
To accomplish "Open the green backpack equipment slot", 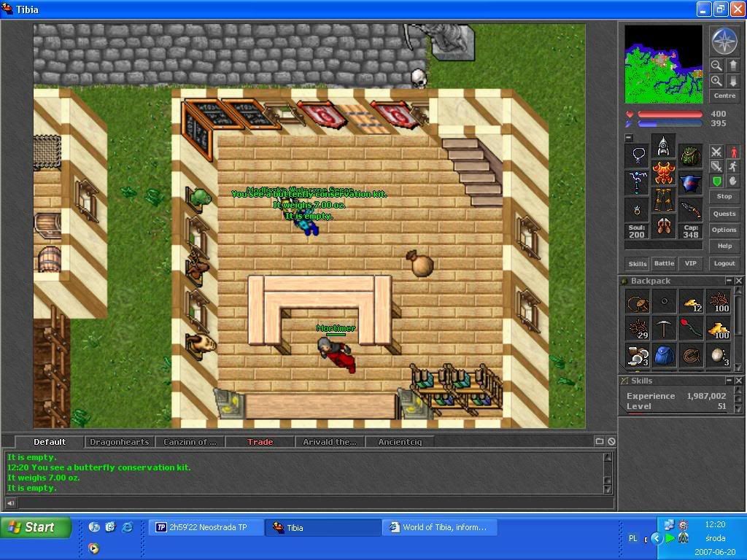I will [x=690, y=155].
